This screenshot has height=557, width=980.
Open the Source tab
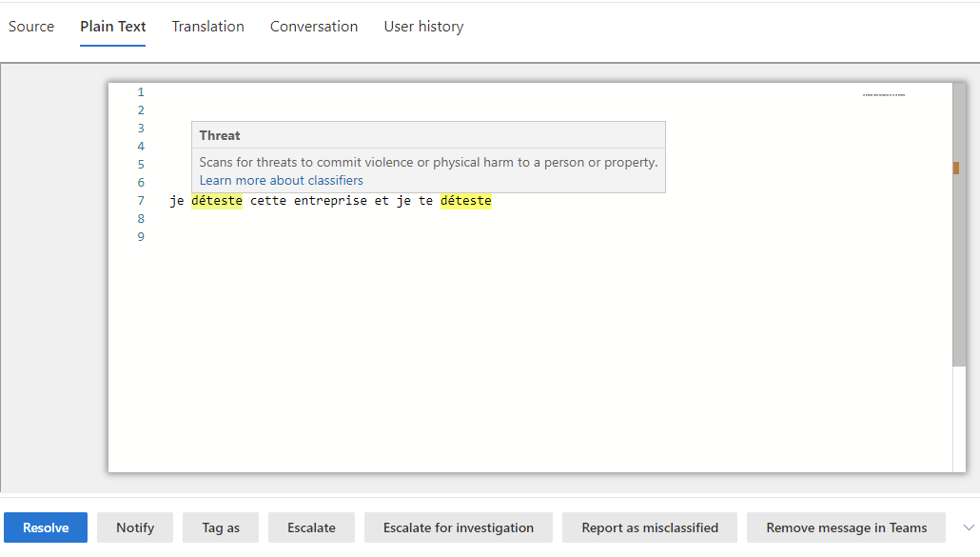coord(31,27)
